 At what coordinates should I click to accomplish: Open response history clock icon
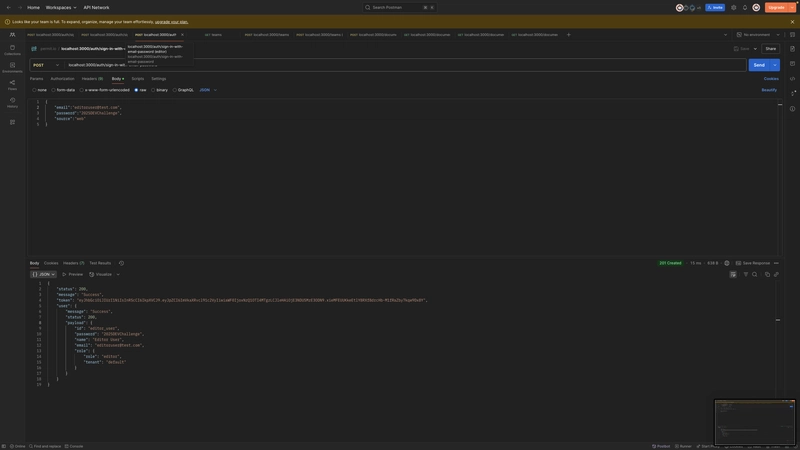[121, 263]
